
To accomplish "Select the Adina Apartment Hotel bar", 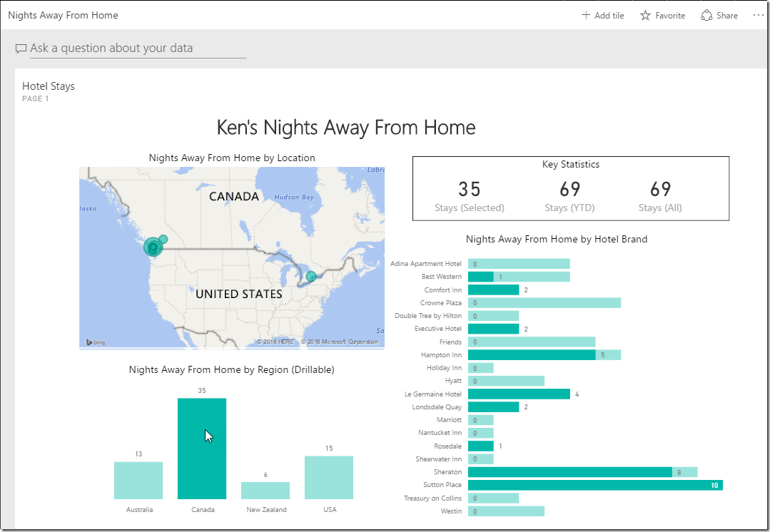I will [x=519, y=264].
